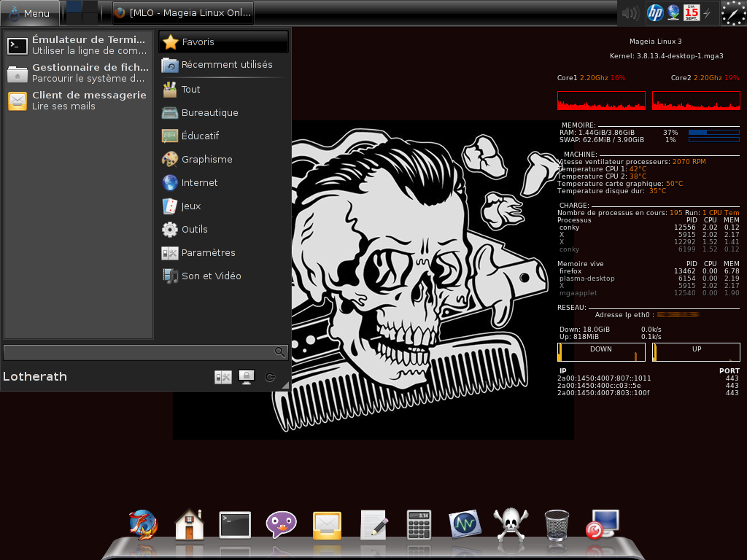The image size is (747, 560).
Task: Click the firefox process row in conky
Action: 649,271
